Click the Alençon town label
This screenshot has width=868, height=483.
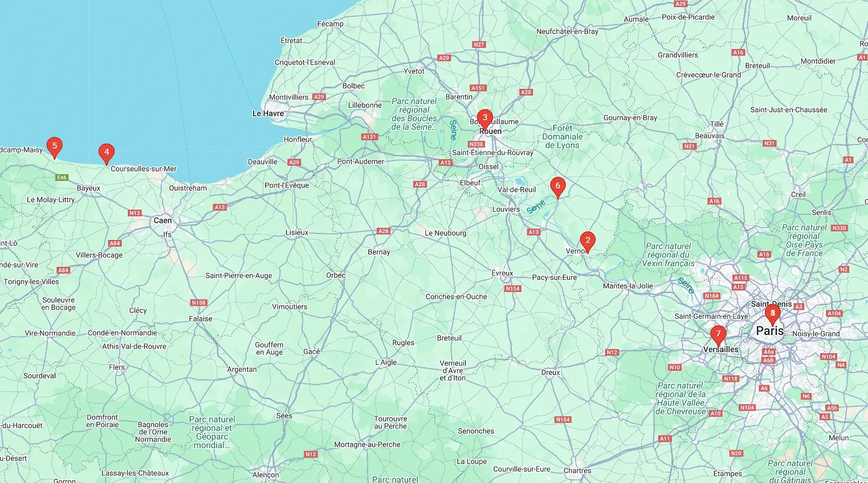click(x=266, y=475)
